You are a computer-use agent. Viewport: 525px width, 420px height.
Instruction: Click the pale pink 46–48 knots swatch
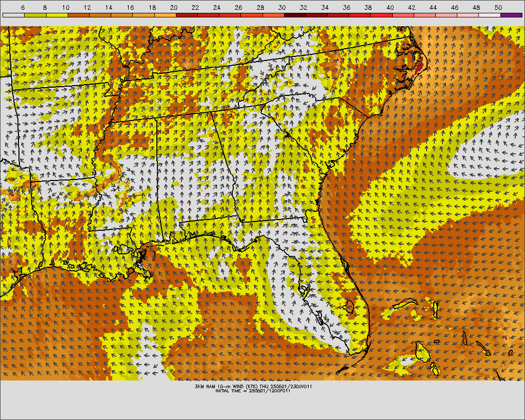468,15
